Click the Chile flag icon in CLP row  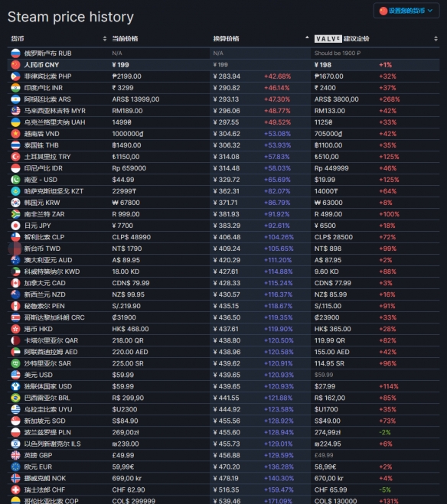[15, 237]
